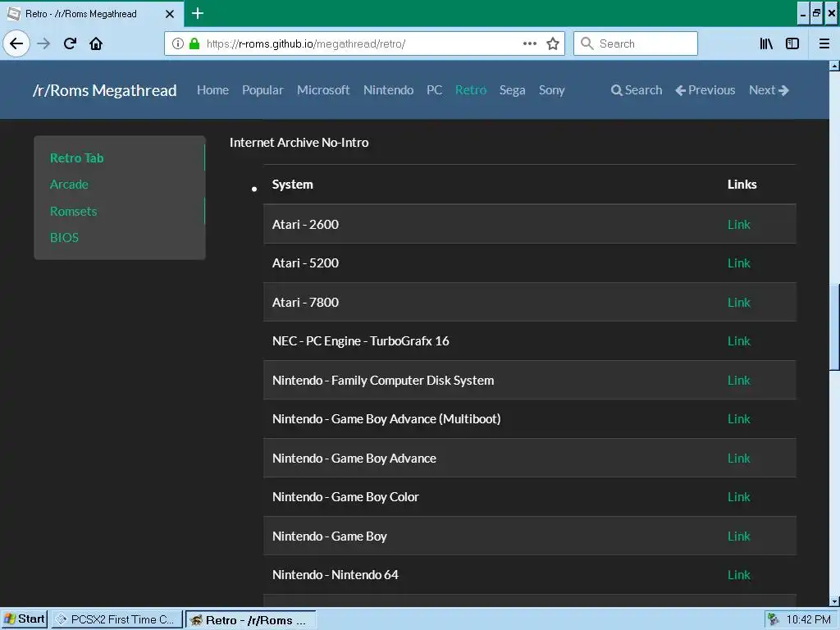Switch to PCSX2 First Time taskbar item
Screen dimensions: 840x630
(116, 619)
